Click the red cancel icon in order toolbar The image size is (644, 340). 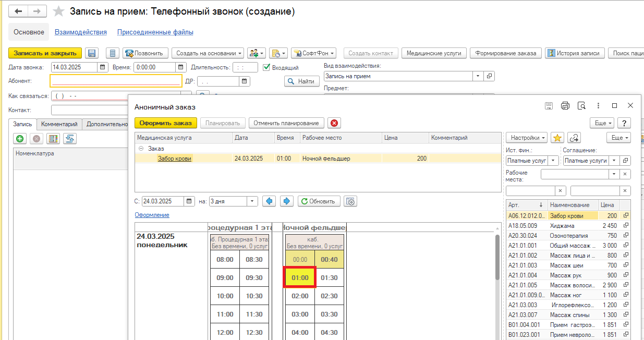[334, 123]
